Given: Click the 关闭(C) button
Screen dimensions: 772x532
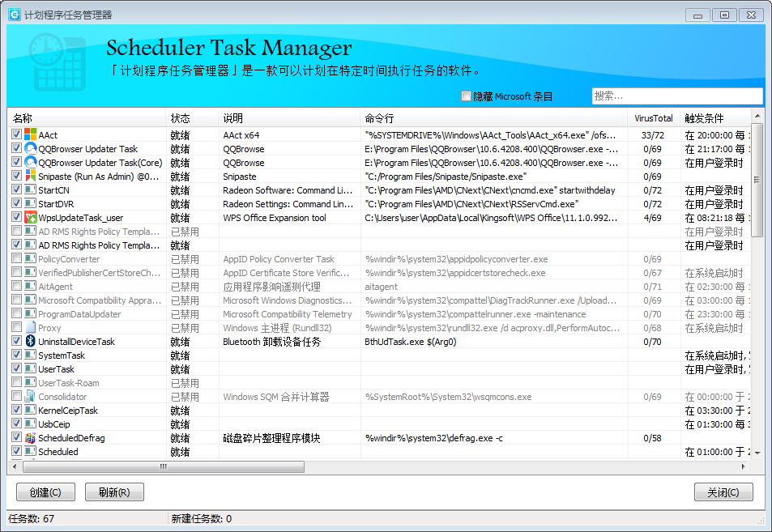Looking at the screenshot, I should click(x=723, y=492).
